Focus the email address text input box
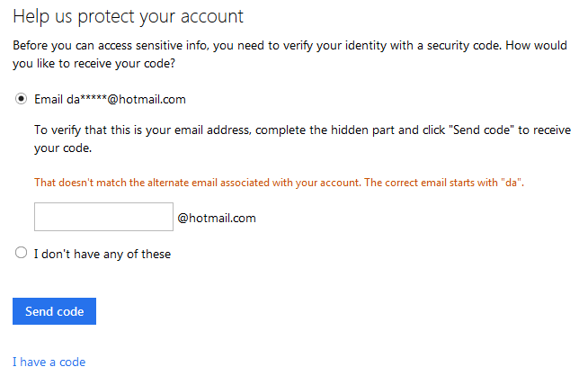588x385 pixels. [103, 217]
